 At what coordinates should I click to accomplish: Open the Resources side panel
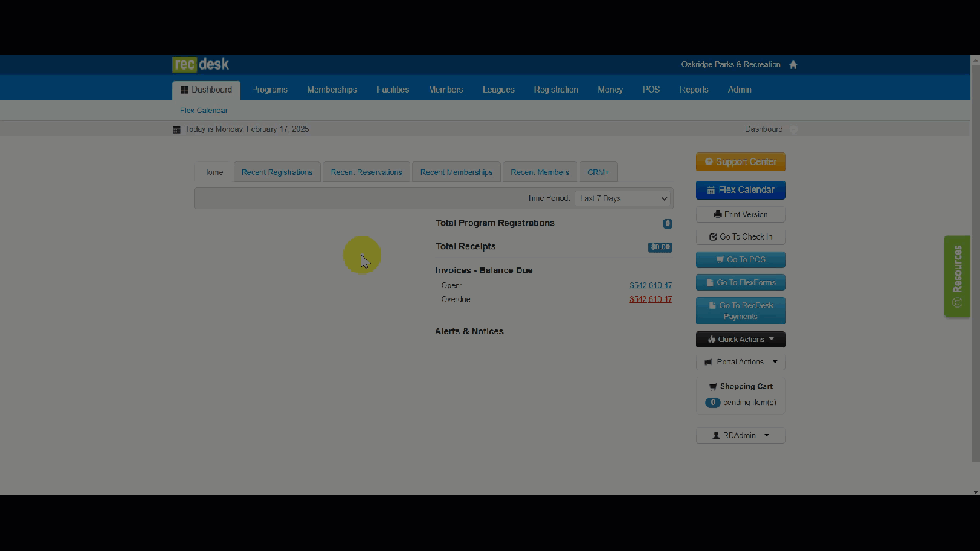pyautogui.click(x=956, y=275)
